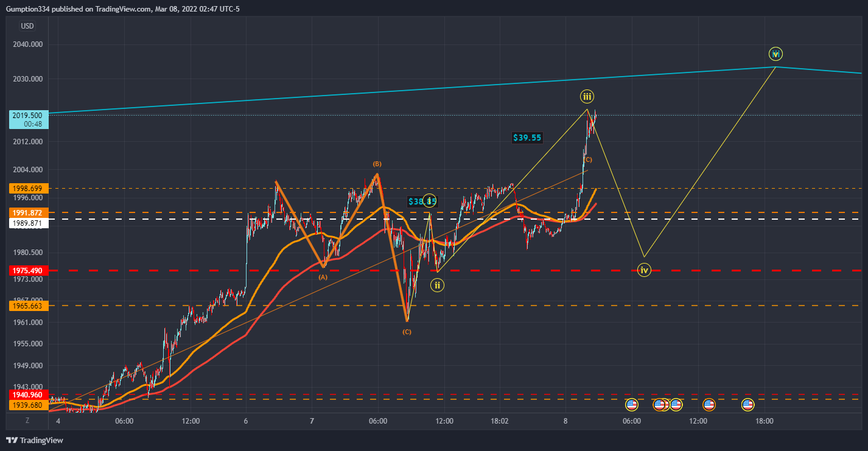The width and height of the screenshot is (868, 451).
Task: Select the circled v wave label
Action: pyautogui.click(x=775, y=54)
